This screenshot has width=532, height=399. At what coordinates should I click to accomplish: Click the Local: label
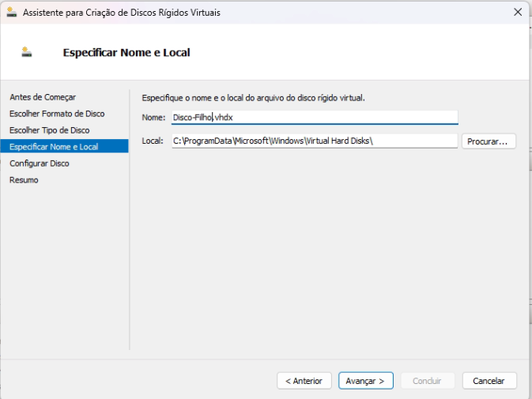pos(153,141)
